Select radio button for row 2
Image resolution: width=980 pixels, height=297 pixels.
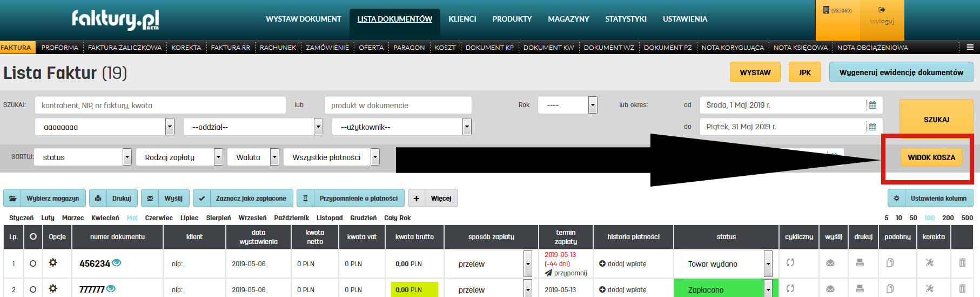[x=33, y=289]
